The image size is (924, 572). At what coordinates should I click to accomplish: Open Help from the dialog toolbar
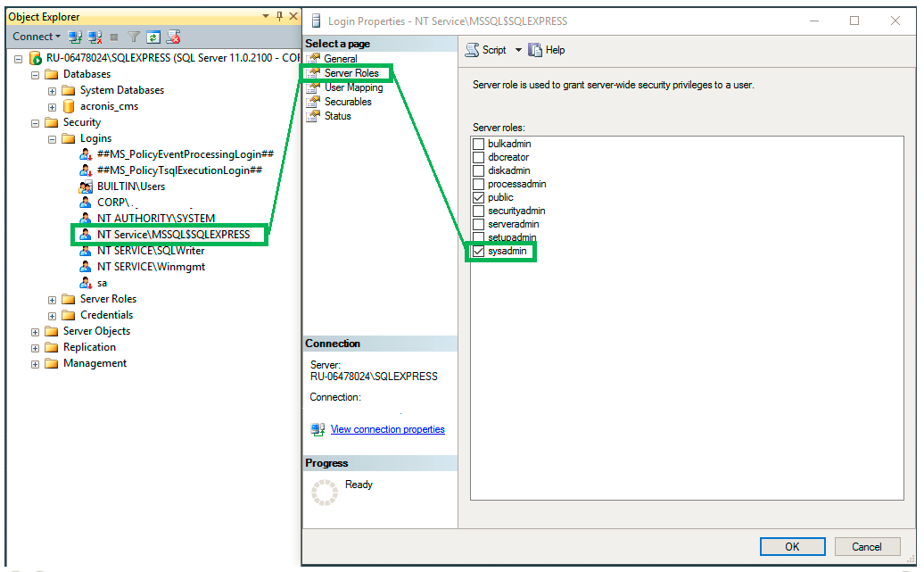point(546,50)
